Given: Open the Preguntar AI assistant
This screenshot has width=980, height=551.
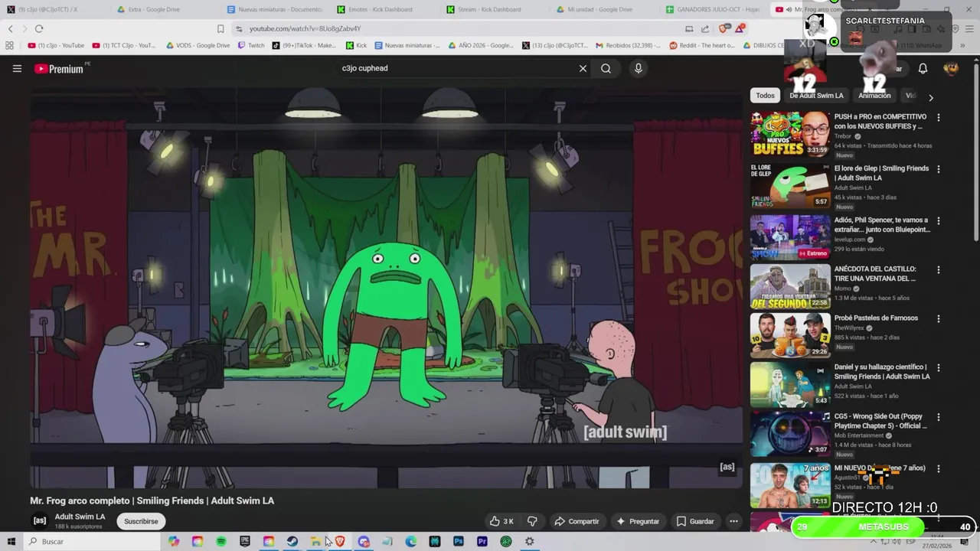Looking at the screenshot, I should pos(637,521).
